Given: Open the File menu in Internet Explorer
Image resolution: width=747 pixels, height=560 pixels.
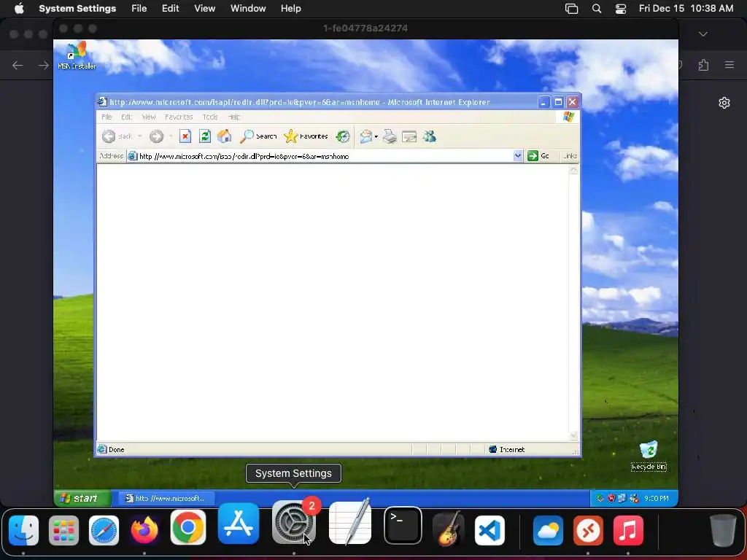Looking at the screenshot, I should coord(107,117).
